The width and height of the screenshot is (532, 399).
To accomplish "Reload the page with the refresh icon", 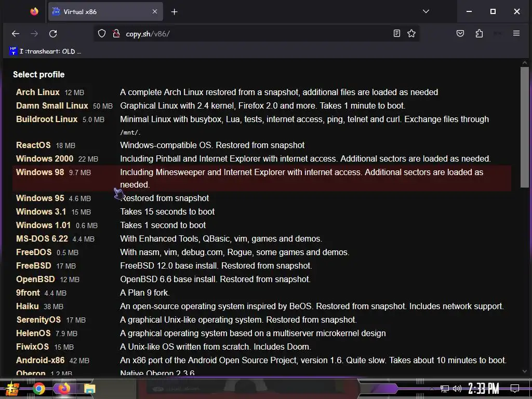I will [x=53, y=34].
